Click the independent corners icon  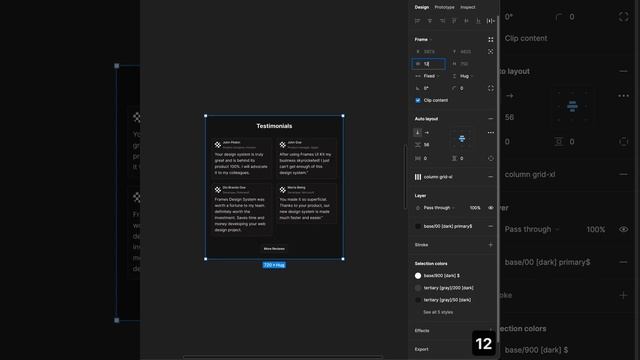[x=491, y=88]
